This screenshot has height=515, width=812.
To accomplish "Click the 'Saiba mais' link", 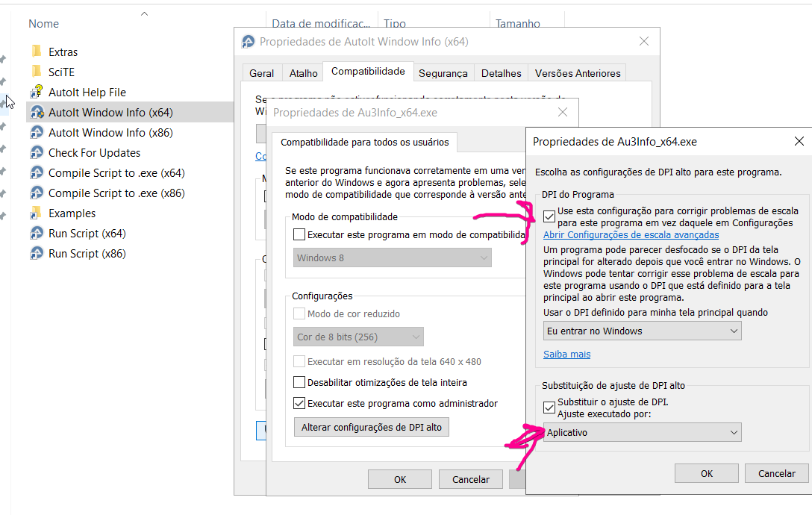I will tap(566, 355).
